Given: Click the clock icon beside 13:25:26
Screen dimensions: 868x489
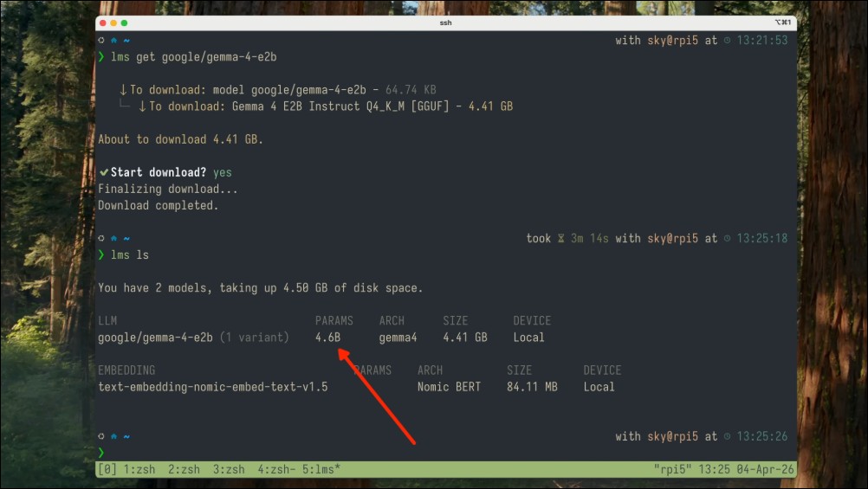Looking at the screenshot, I should tap(727, 436).
